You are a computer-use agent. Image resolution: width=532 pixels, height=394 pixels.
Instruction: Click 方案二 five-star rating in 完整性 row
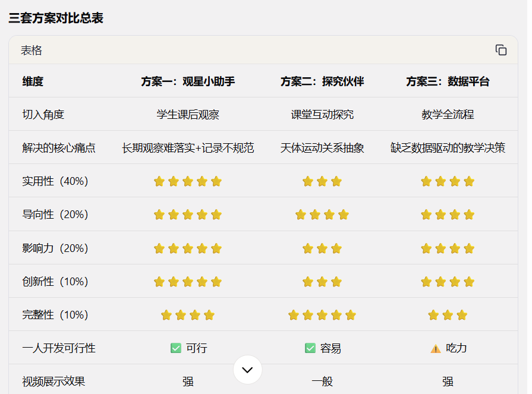point(322,316)
